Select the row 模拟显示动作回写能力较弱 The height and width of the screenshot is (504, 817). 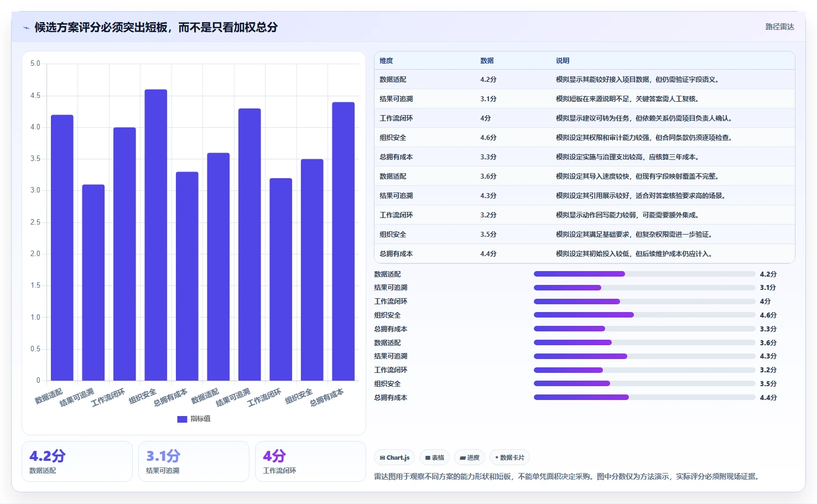585,215
